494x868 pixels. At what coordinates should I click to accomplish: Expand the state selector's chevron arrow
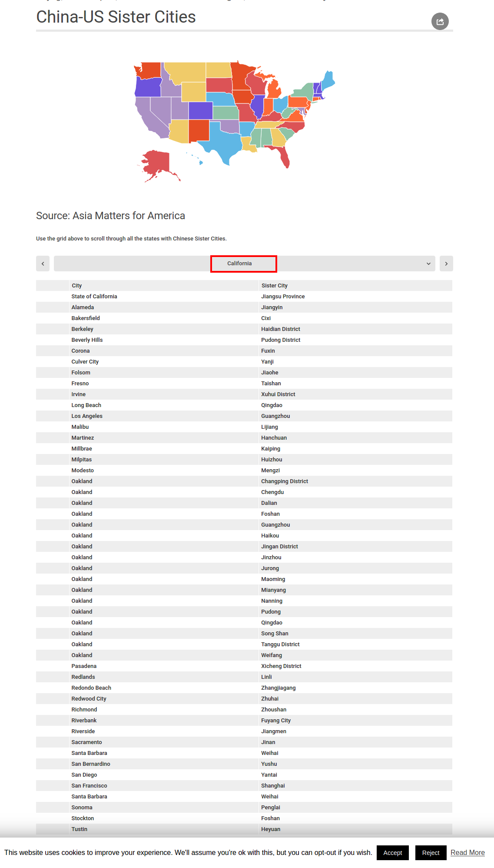tap(428, 264)
